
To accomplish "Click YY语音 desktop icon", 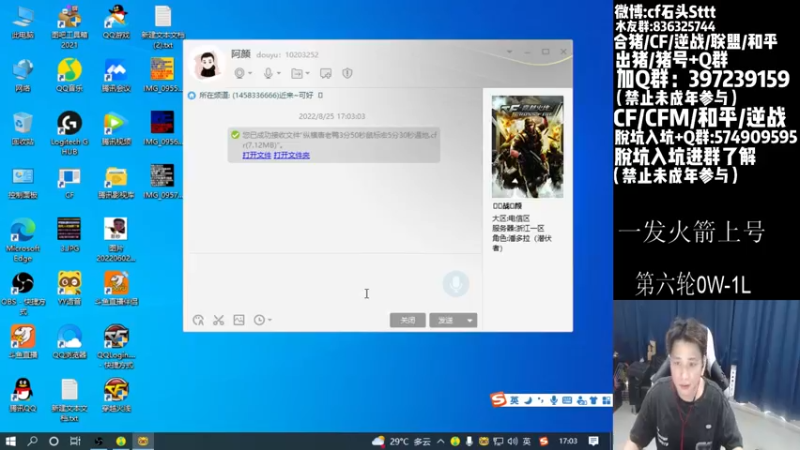I will click(x=69, y=289).
